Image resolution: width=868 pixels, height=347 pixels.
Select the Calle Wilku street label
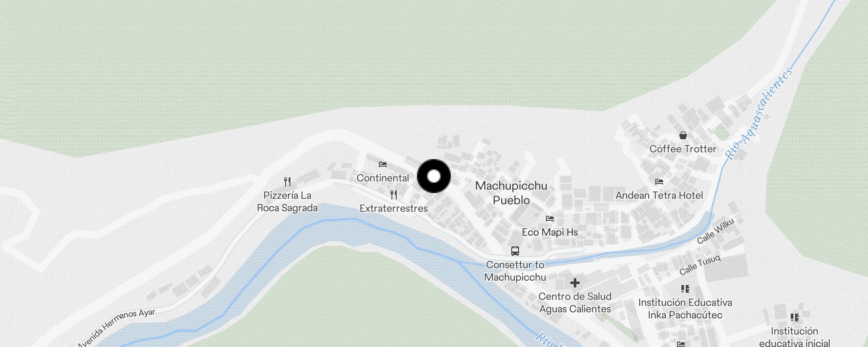coord(716,231)
